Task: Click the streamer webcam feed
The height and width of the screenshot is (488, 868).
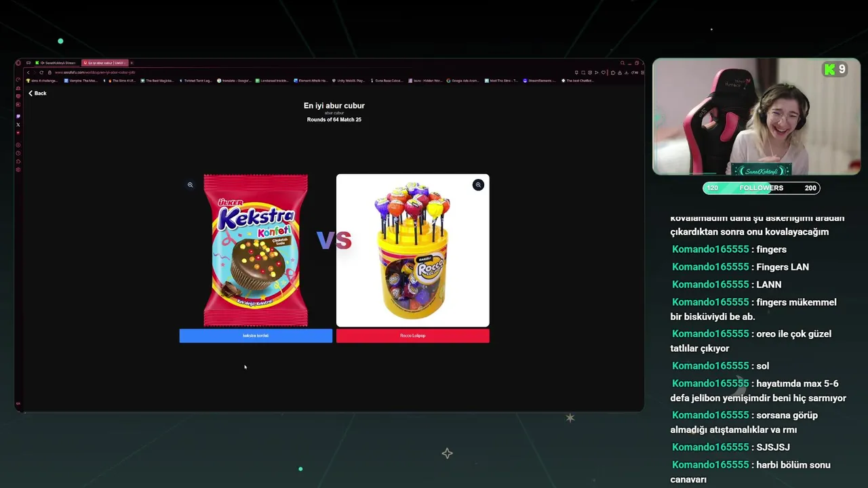Action: click(756, 117)
